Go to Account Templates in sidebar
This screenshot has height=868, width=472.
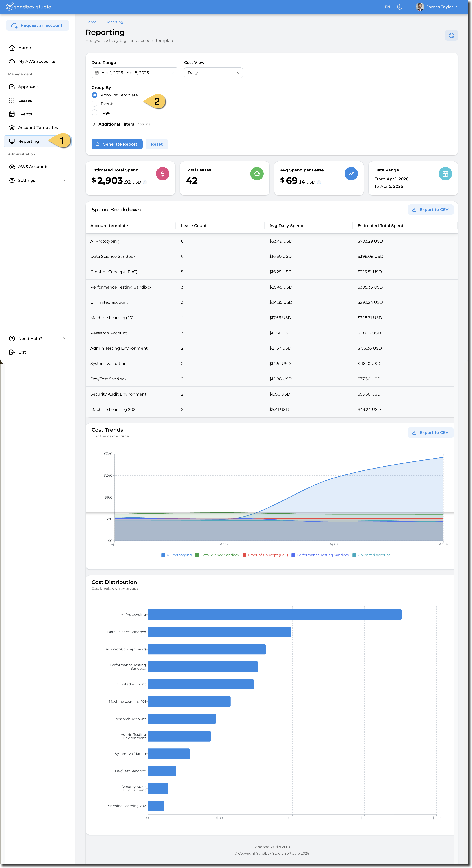38,128
